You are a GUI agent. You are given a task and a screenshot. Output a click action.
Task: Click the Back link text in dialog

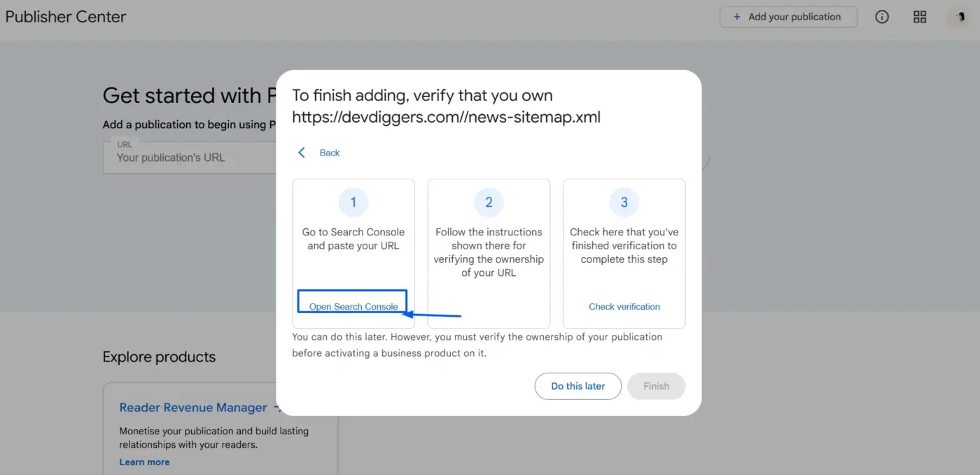330,153
